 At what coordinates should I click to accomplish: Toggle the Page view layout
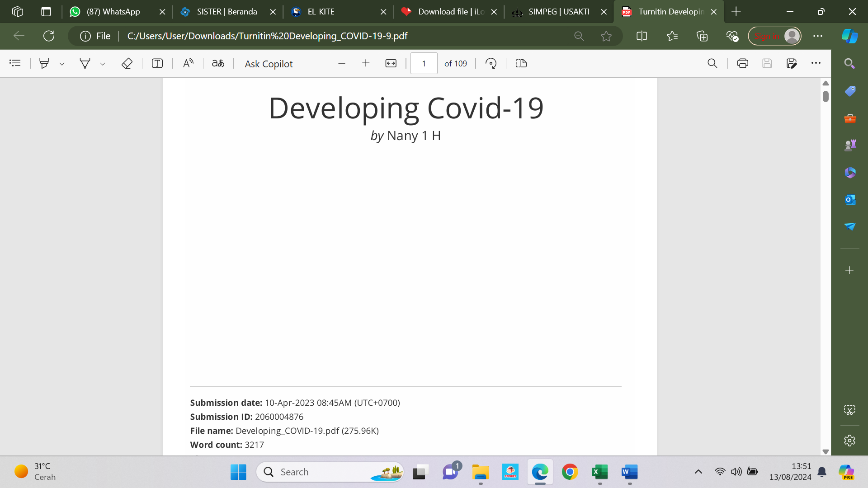coord(521,63)
